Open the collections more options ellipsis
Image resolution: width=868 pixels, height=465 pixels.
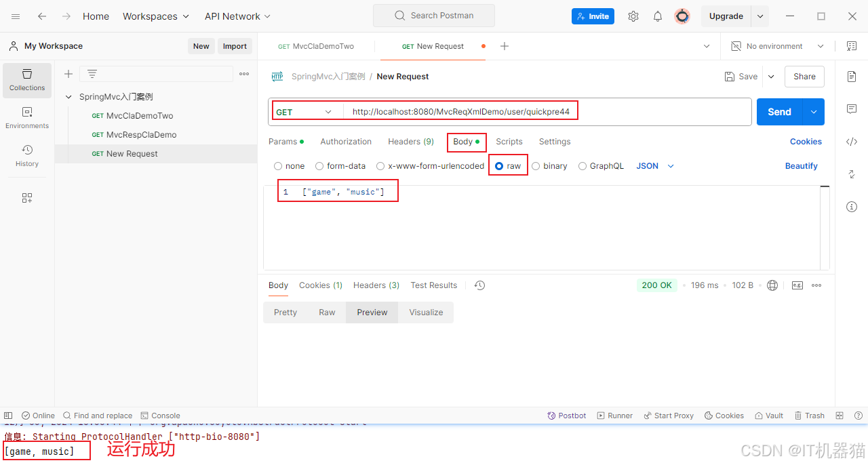click(244, 74)
